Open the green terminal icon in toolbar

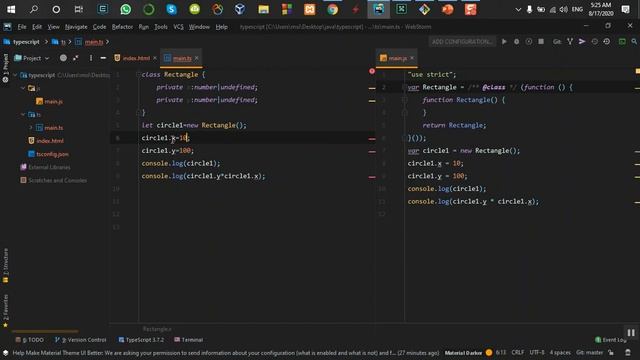[622, 42]
